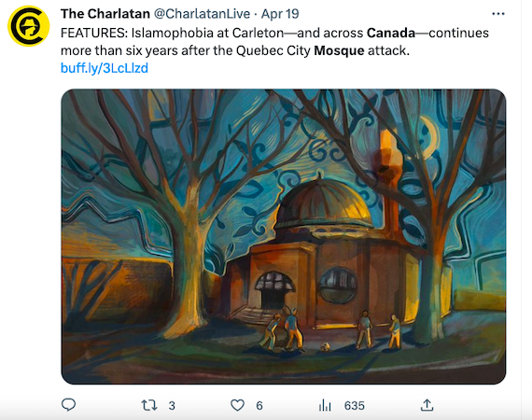Click the FEATURES: text in the tweet
The height and width of the screenshot is (420, 532).
(94, 33)
